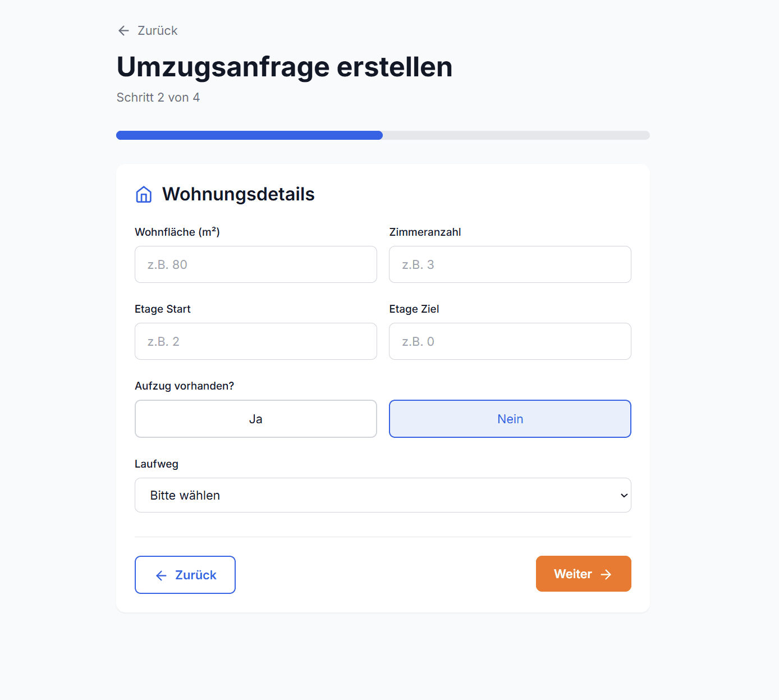The width and height of the screenshot is (779, 700).
Task: Click the Aufzug vorhanden? label
Action: pos(184,386)
